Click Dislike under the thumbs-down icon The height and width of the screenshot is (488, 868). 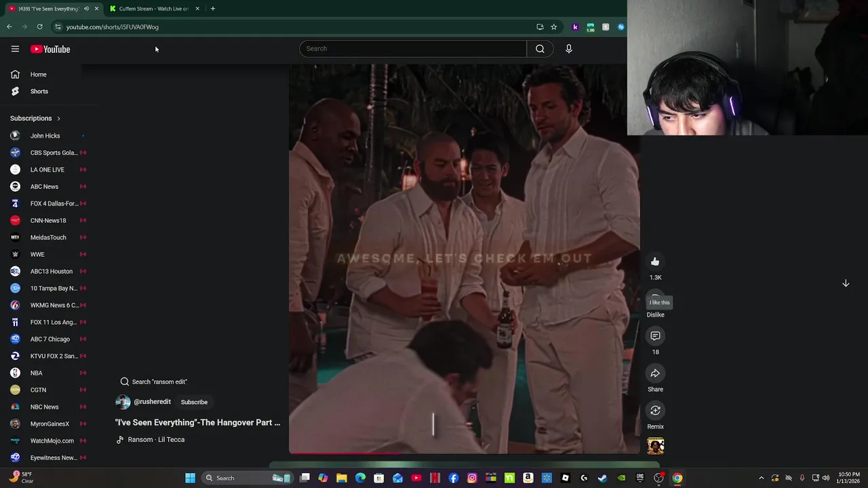[655, 314]
